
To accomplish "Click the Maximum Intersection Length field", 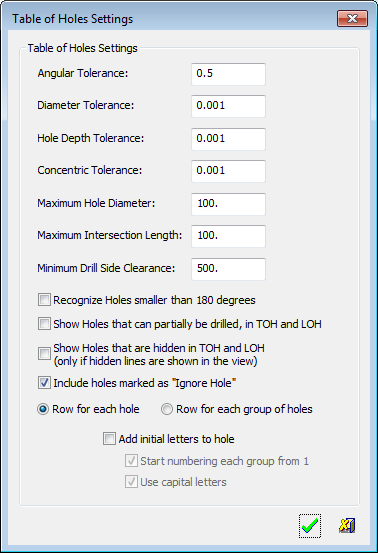I will tap(228, 236).
